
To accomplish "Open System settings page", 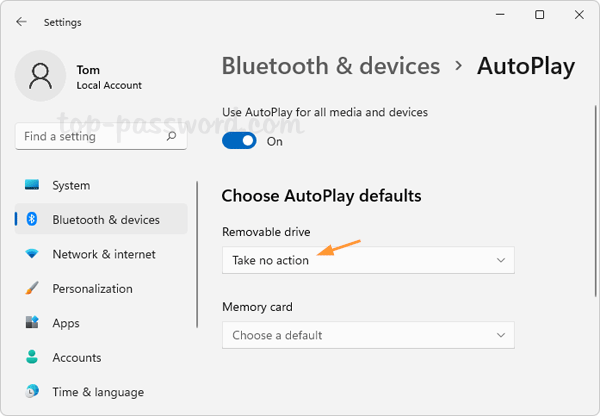I will 71,185.
